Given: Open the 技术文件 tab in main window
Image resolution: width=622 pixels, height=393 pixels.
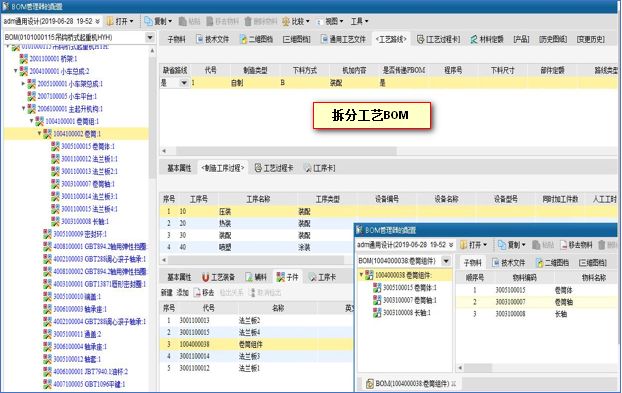Looking at the screenshot, I should pos(213,39).
